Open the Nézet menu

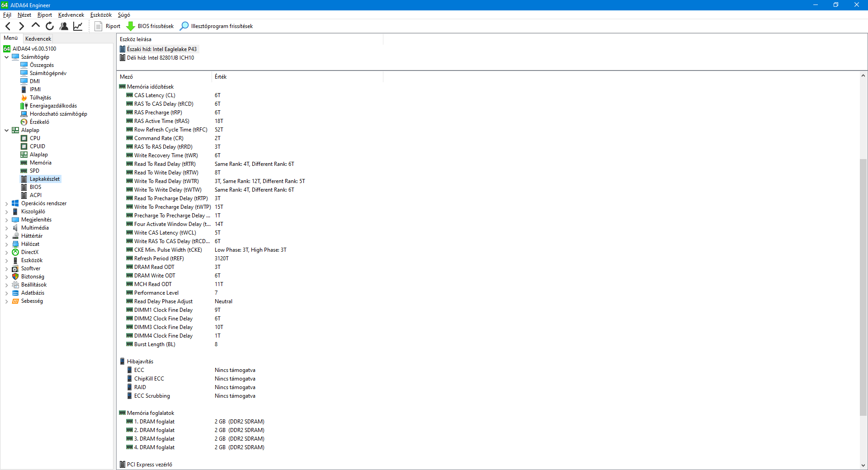coord(24,15)
